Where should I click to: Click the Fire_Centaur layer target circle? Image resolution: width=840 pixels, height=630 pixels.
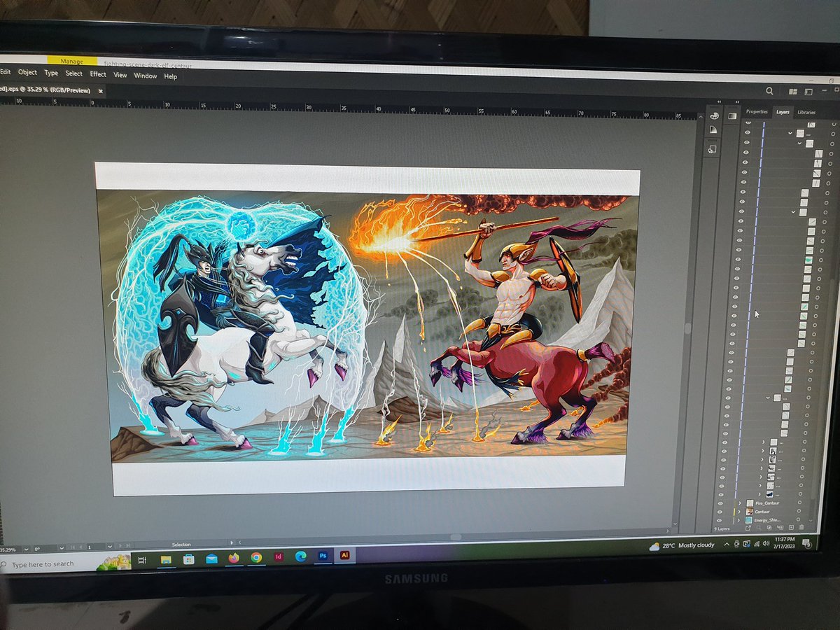click(799, 502)
